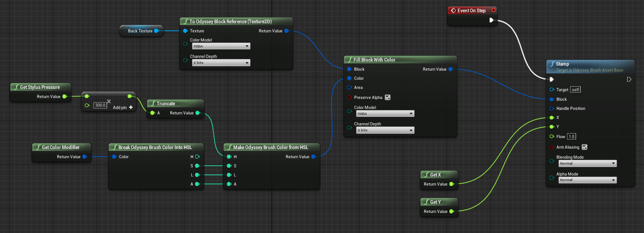Image resolution: width=644 pixels, height=233 pixels.
Task: Open the Alpha Mode dropdown on Stamp
Action: tap(587, 180)
